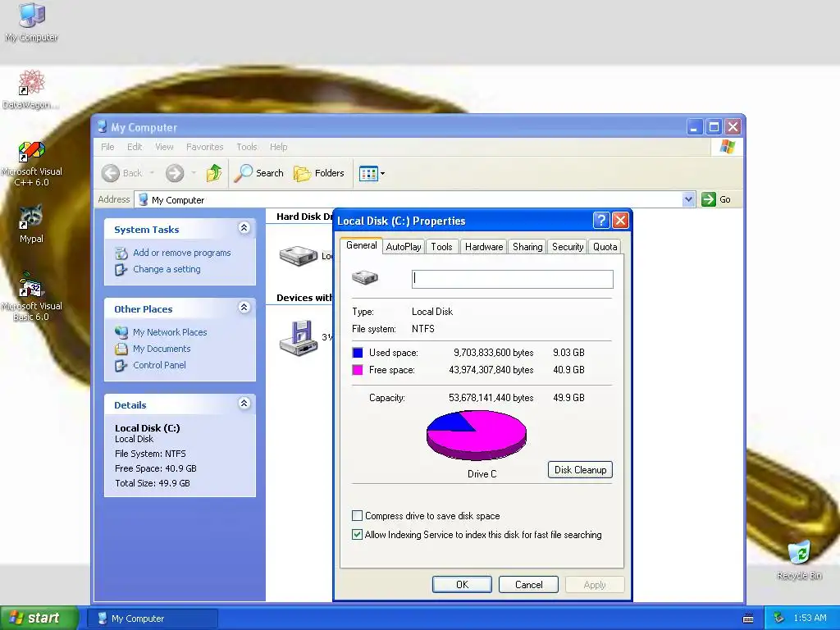Screen dimensions: 840x630
Task: Open the Start menu
Action: click(39, 618)
